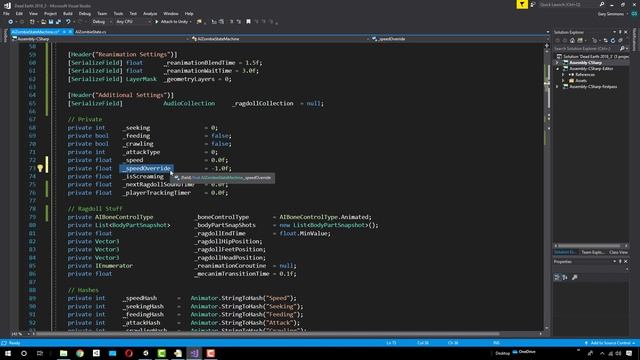The image size is (640, 360).
Task: Toggle pin on AIZombieStateMachine.cs tab
Action: (64, 31)
